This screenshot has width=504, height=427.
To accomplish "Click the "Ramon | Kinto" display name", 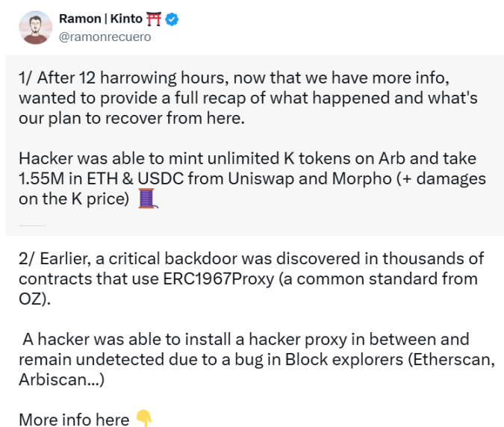I will click(100, 19).
